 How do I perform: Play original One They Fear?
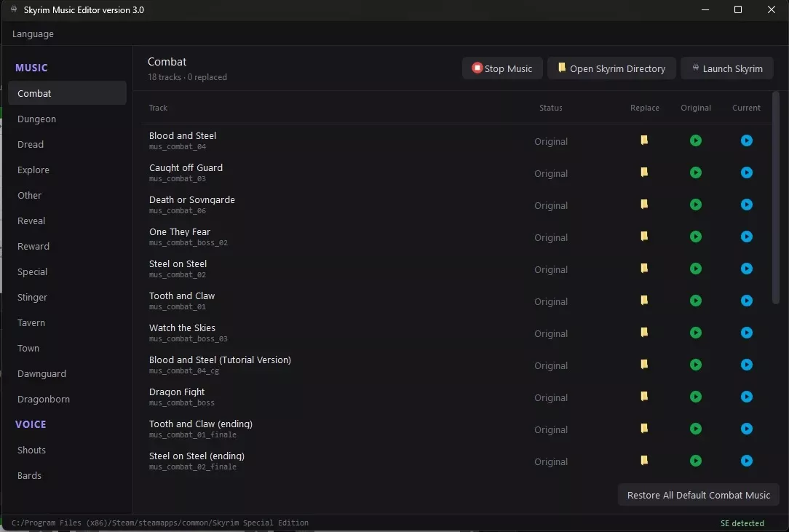point(695,237)
